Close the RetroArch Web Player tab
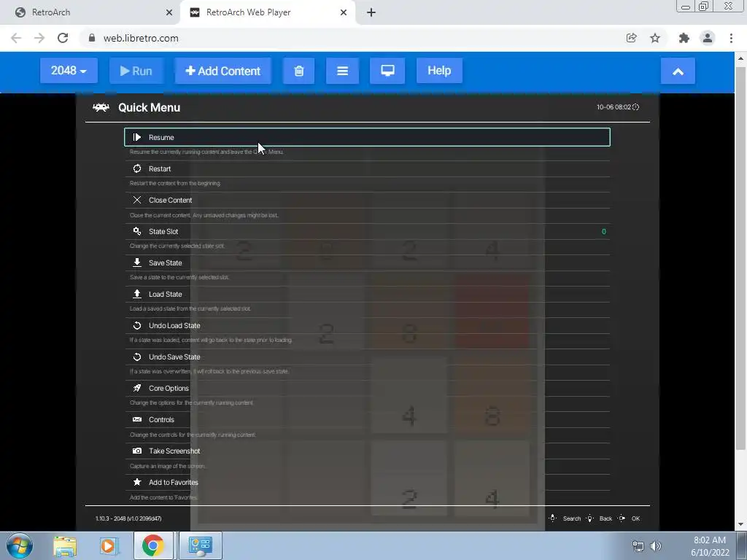Viewport: 747px width, 560px height. click(344, 12)
